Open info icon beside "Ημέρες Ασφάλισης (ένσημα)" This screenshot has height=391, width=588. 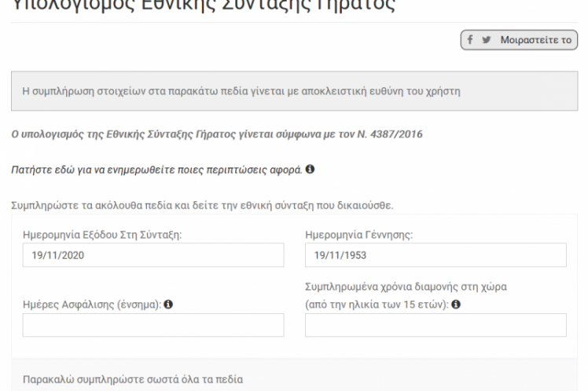168,305
